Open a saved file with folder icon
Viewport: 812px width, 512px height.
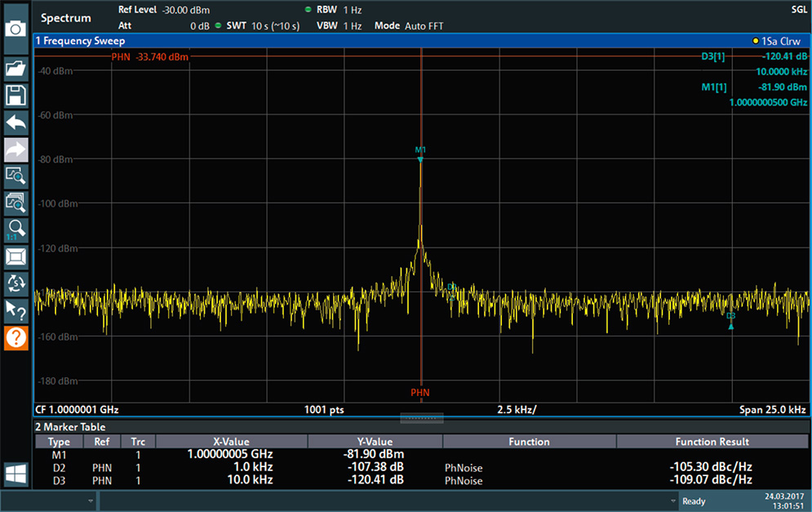(16, 69)
